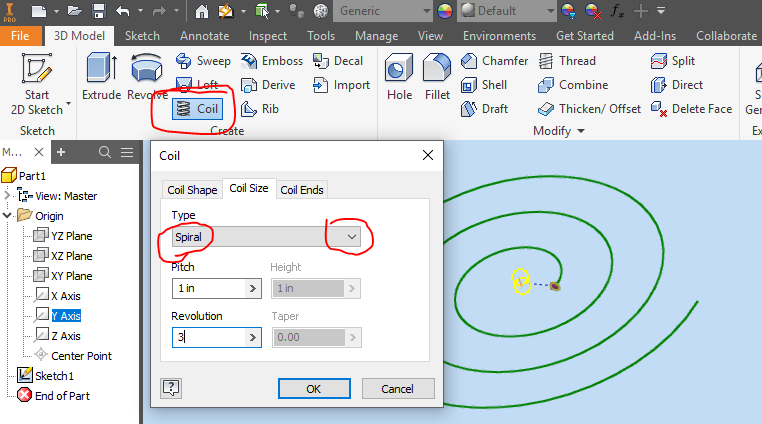Search the model browser
Image resolution: width=762 pixels, height=424 pixels.
tap(104, 152)
